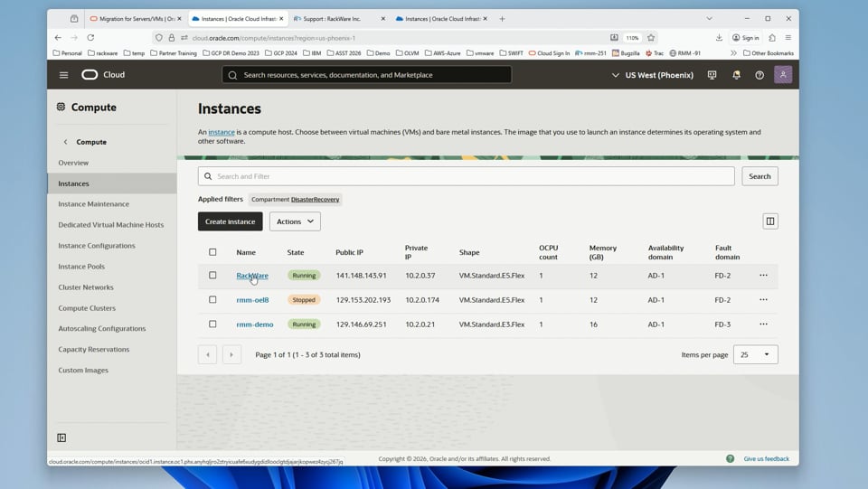Open the Firefox application menu icon
The image size is (868, 489).
[x=788, y=38]
